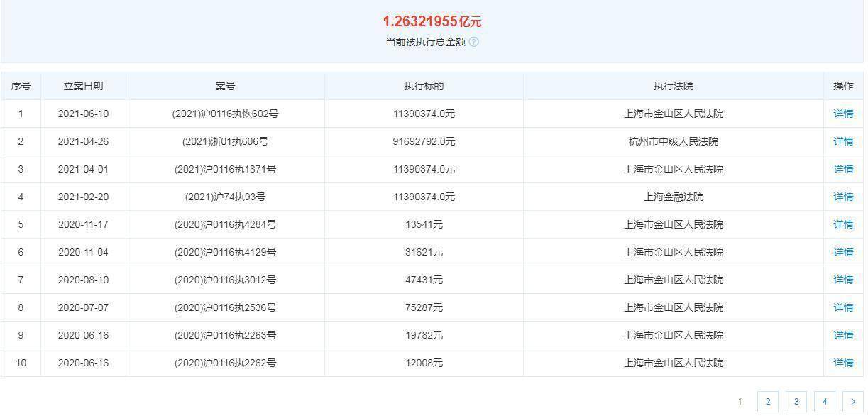Screen dimensions: 868x416
Task: Click the 执行标的 column header
Action: [423, 84]
